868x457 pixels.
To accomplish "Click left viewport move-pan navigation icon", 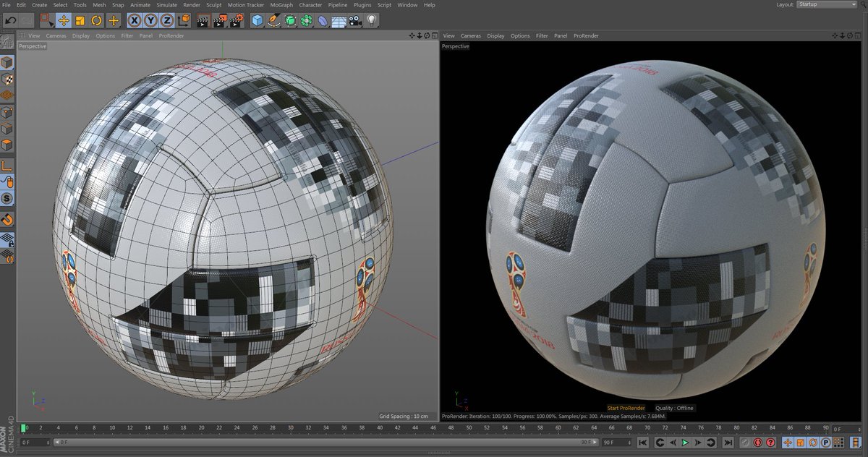I will click(412, 35).
